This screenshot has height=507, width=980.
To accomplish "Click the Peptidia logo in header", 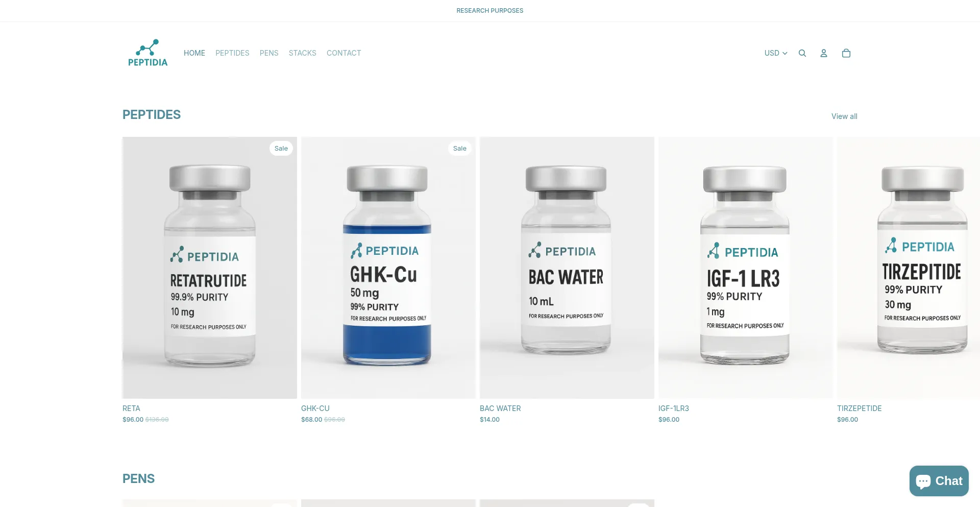I will (148, 53).
